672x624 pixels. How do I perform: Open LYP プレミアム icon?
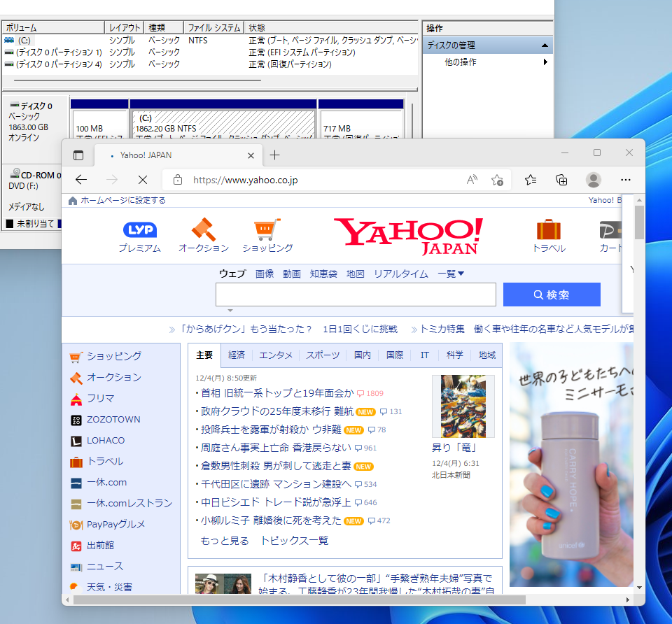(140, 236)
